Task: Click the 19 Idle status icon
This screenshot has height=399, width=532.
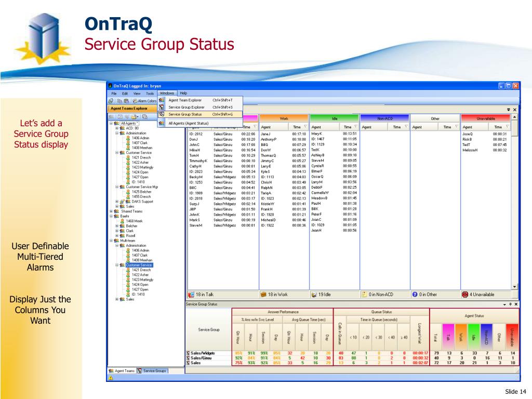Action: pos(314,295)
